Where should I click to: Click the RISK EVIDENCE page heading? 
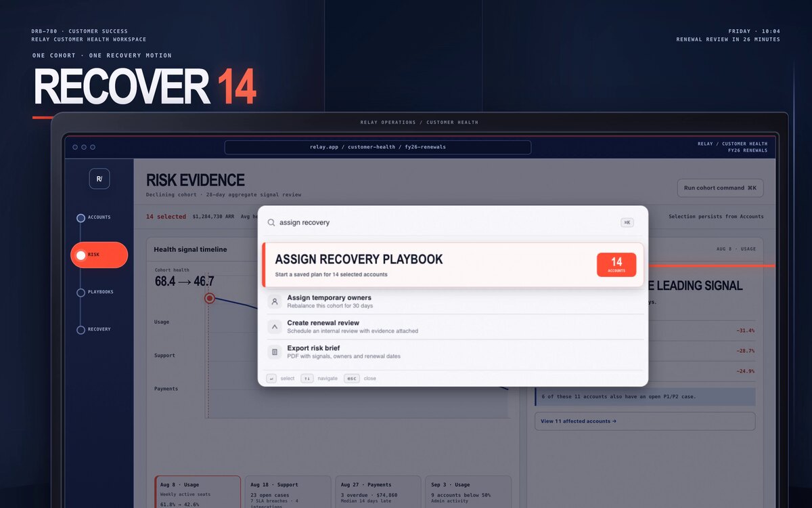pos(196,180)
